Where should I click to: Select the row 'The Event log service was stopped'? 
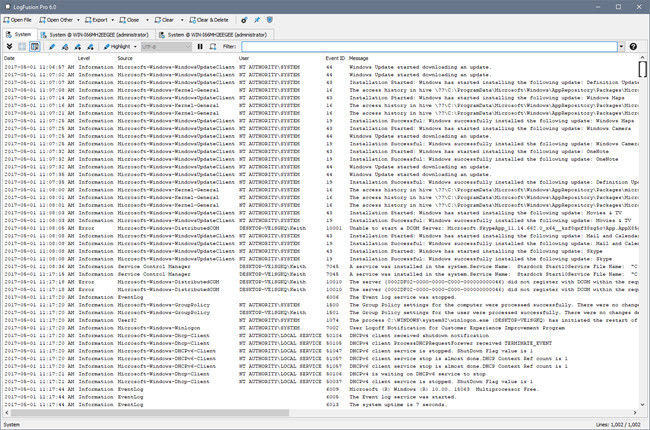321,297
